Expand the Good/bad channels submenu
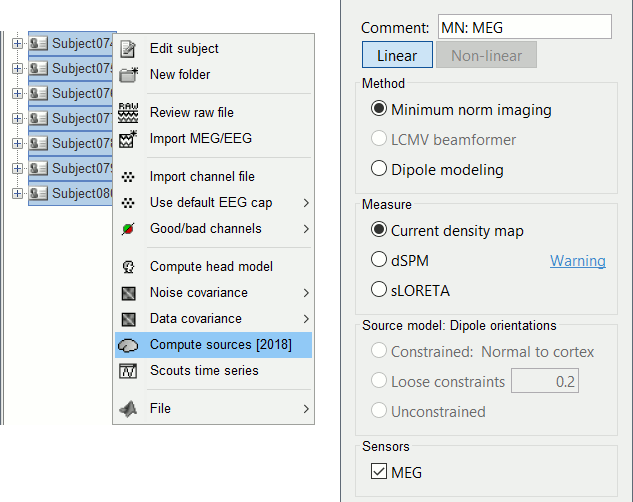The width and height of the screenshot is (633, 502). pyautogui.click(x=305, y=229)
